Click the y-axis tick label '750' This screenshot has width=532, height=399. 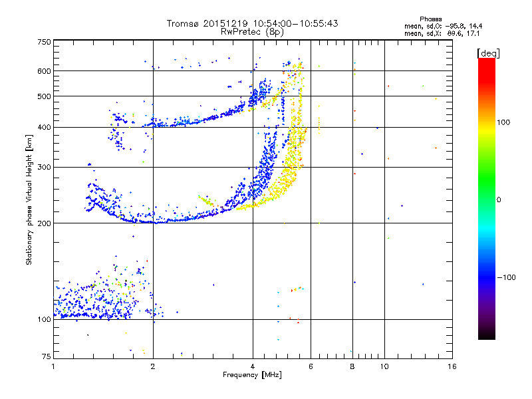[44, 42]
